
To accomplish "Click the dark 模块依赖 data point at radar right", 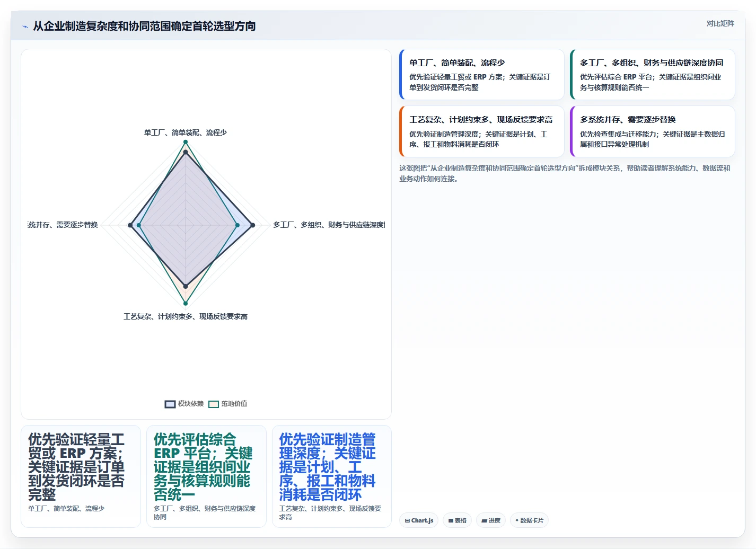I will (x=253, y=225).
